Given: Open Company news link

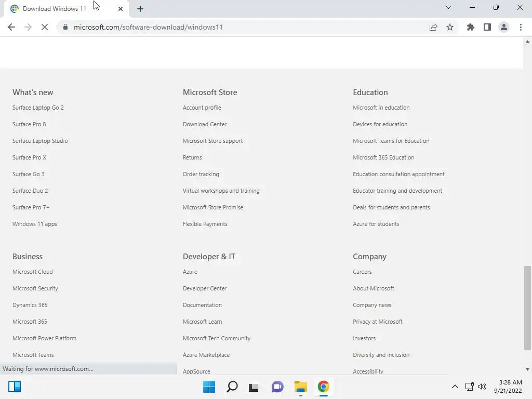Looking at the screenshot, I should tap(372, 305).
